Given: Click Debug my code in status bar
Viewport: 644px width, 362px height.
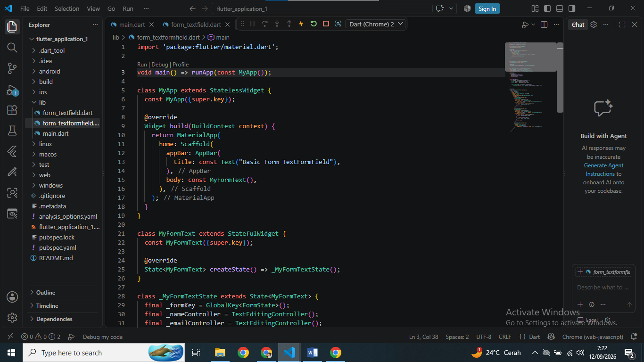Looking at the screenshot, I should (103, 337).
